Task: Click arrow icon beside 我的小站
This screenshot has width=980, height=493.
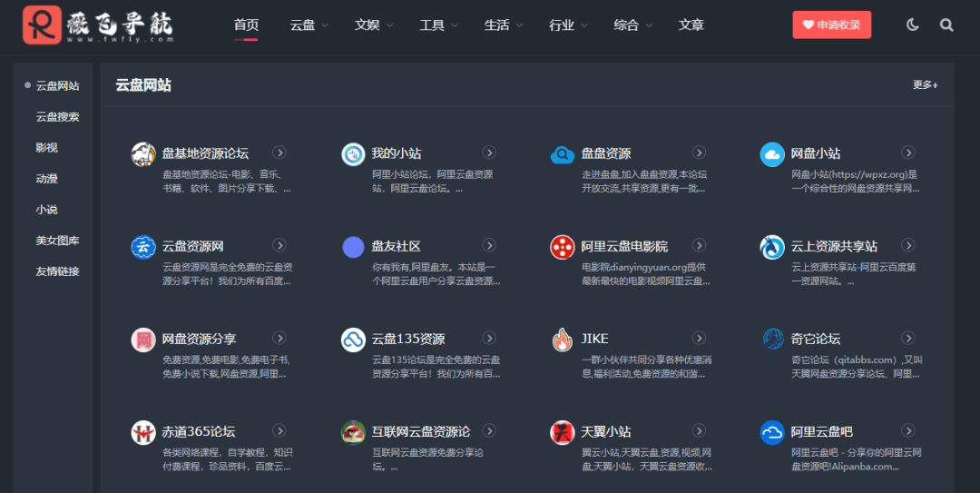Action: 489,153
